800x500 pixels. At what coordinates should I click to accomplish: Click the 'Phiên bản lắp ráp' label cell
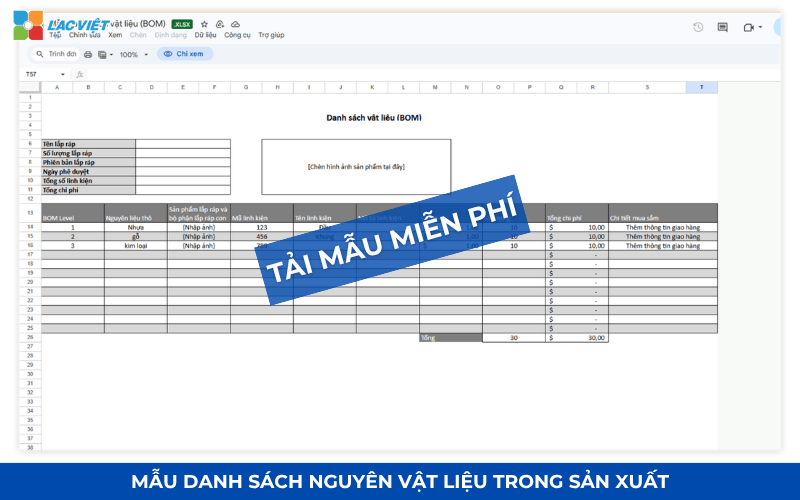88,162
